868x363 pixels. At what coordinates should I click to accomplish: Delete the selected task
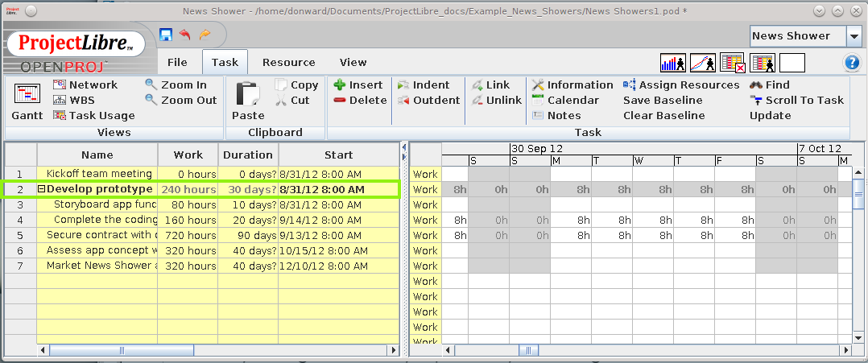coord(361,100)
